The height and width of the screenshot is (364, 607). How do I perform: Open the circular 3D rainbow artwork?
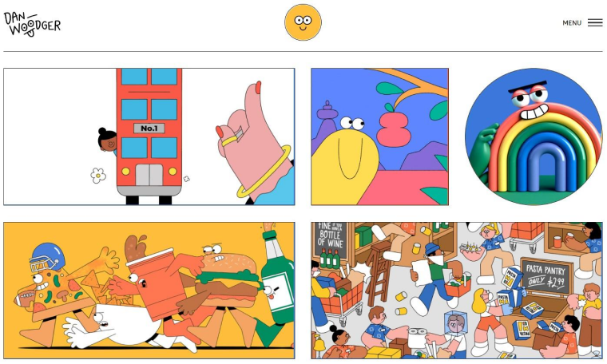534,136
